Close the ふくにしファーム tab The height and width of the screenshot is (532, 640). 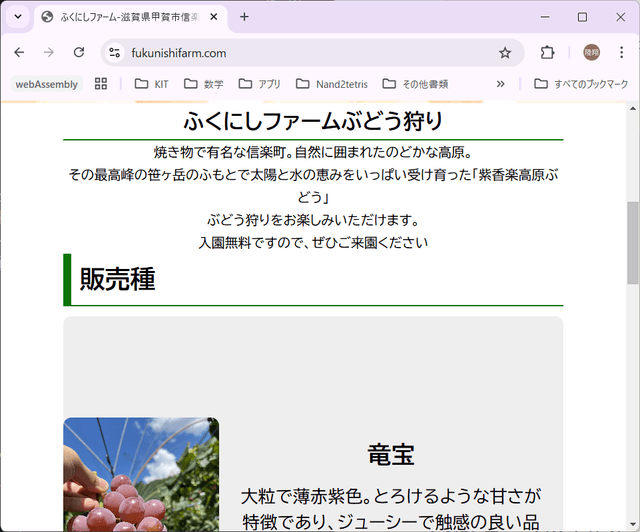tap(213, 17)
